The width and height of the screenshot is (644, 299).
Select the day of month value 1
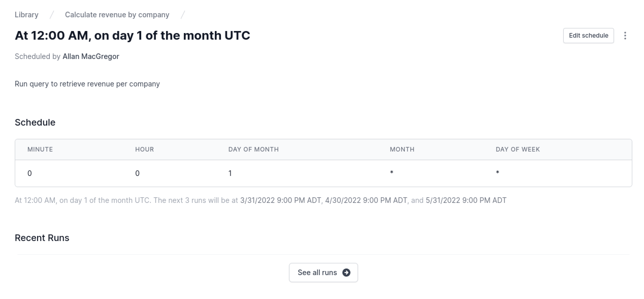pos(230,173)
